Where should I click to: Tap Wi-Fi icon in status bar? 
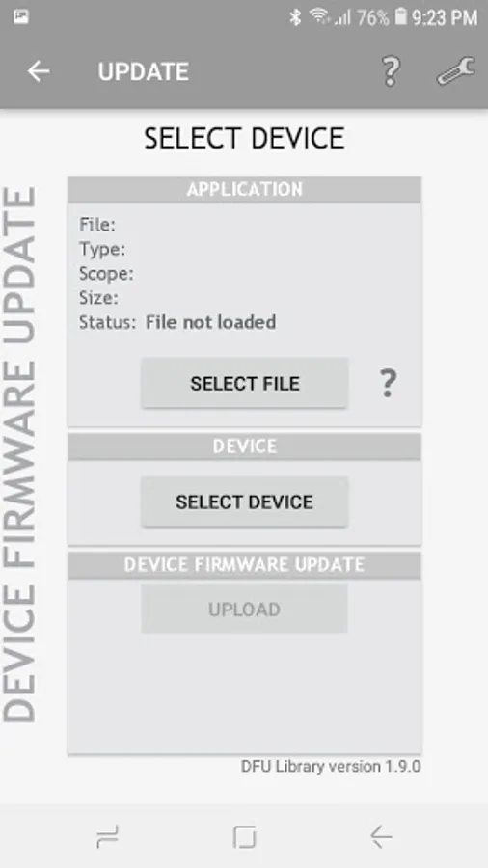pyautogui.click(x=320, y=16)
